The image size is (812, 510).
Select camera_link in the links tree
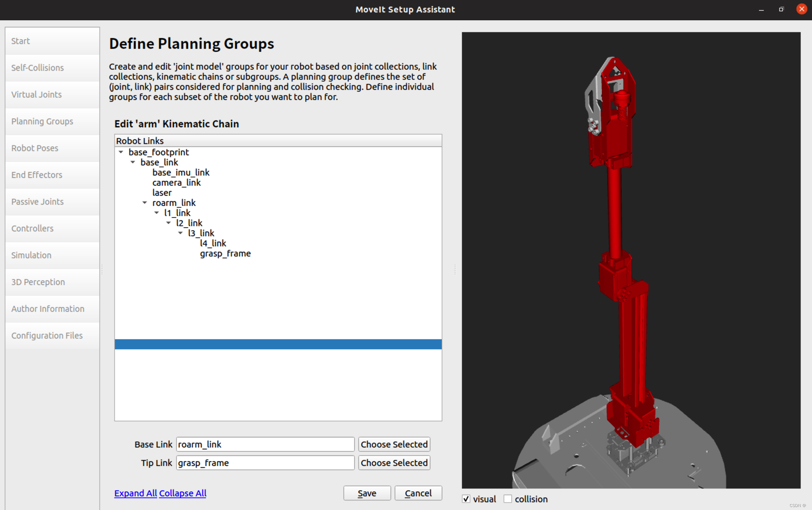coord(177,182)
